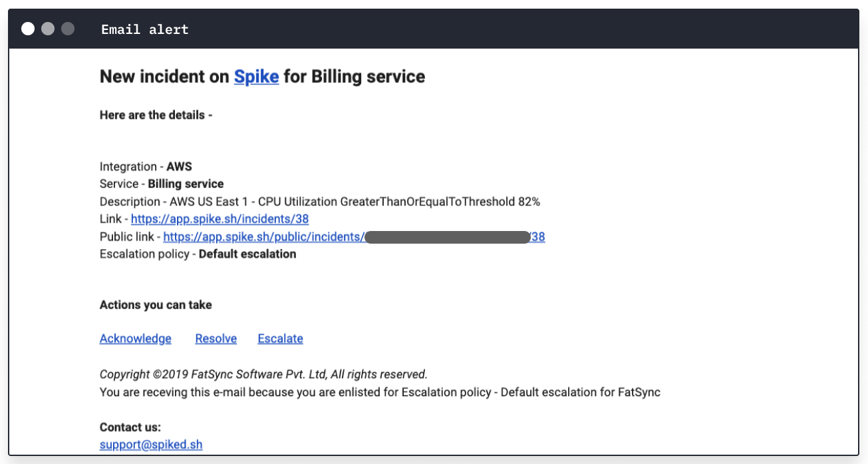The image size is (868, 464).
Task: Select 'Here are the details -' text
Action: [x=156, y=115]
